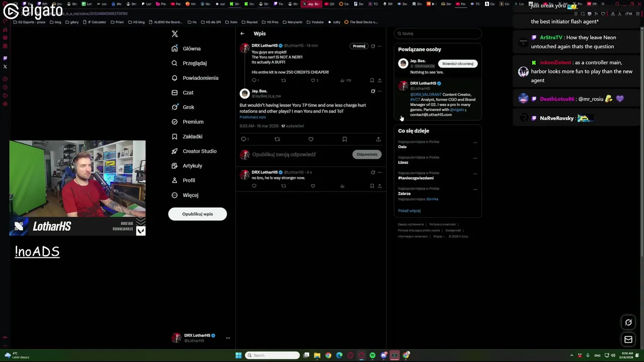Repost Jay. Bee.'s main post
The height and width of the screenshot is (362, 644).
pyautogui.click(x=277, y=139)
